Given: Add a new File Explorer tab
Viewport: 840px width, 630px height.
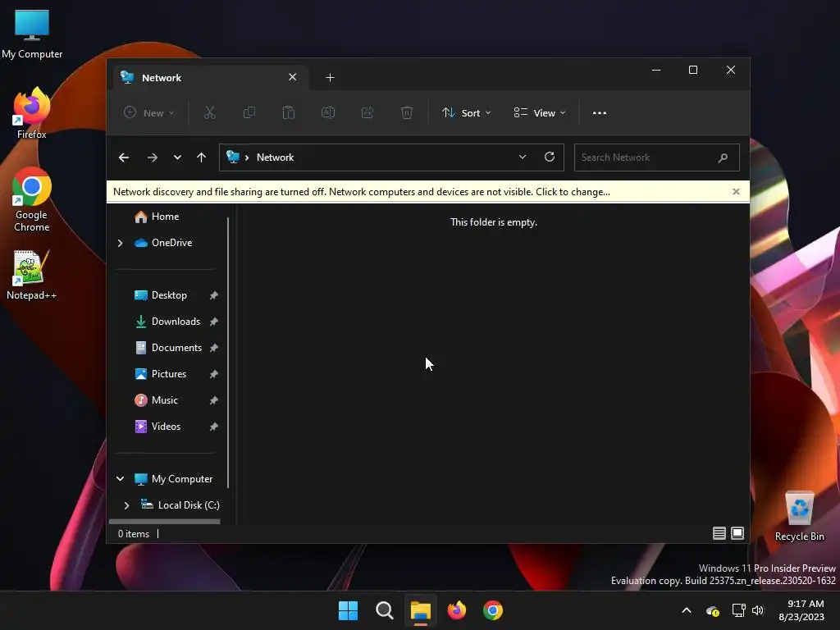Looking at the screenshot, I should [x=330, y=78].
